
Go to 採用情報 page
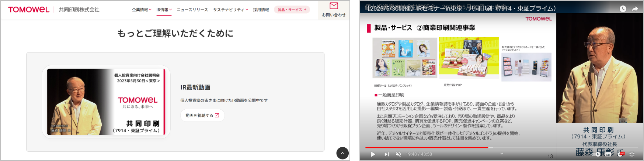click(x=261, y=10)
